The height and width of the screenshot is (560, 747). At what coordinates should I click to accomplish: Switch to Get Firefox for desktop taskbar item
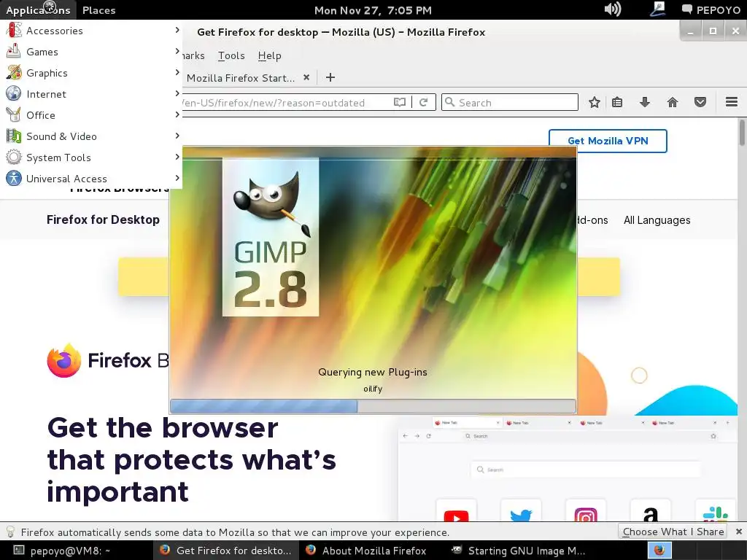[226, 551]
